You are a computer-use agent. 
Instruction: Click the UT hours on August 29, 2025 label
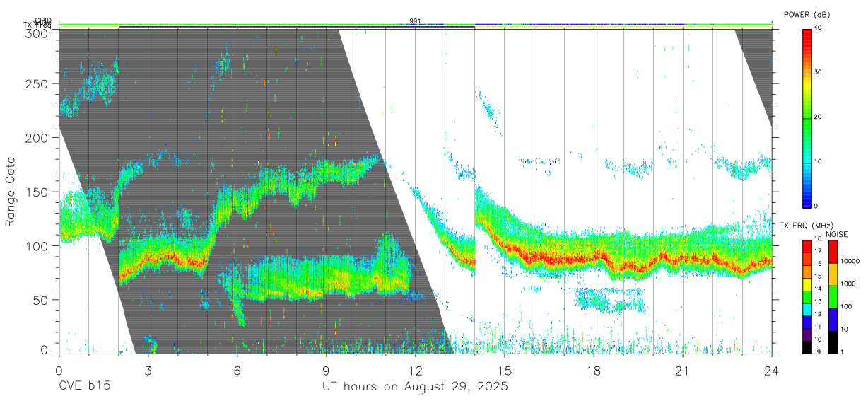415,387
